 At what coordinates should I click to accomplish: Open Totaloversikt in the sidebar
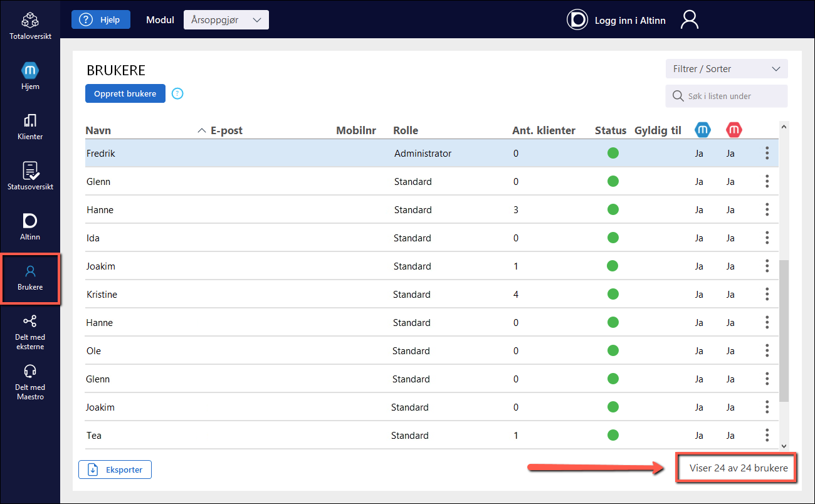pyautogui.click(x=30, y=26)
